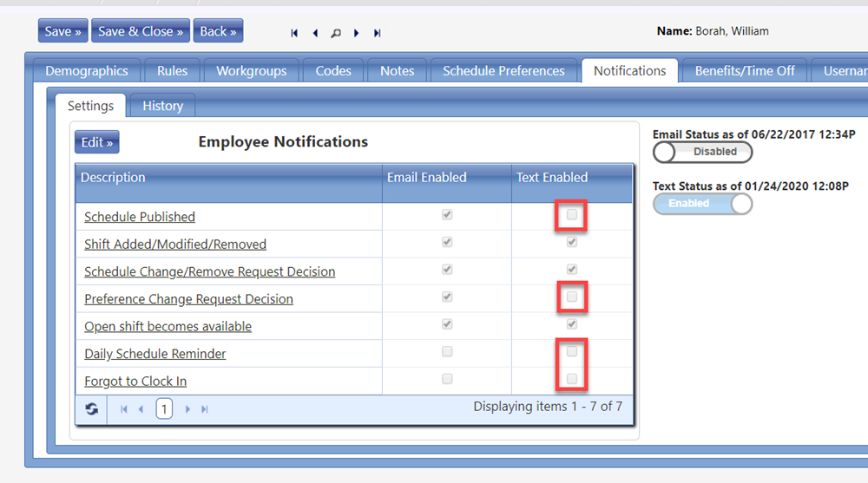This screenshot has height=483, width=868.
Task: Click Edit for Employee Notifications
Action: pos(97,142)
